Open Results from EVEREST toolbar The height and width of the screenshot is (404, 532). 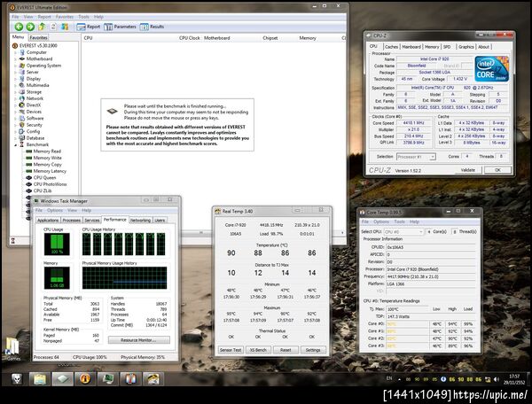[152, 27]
